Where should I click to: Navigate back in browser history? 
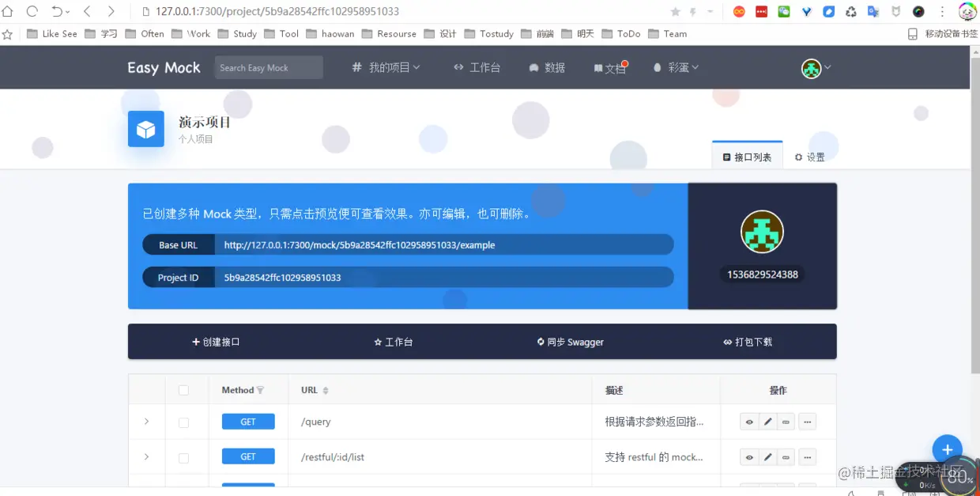coord(87,11)
